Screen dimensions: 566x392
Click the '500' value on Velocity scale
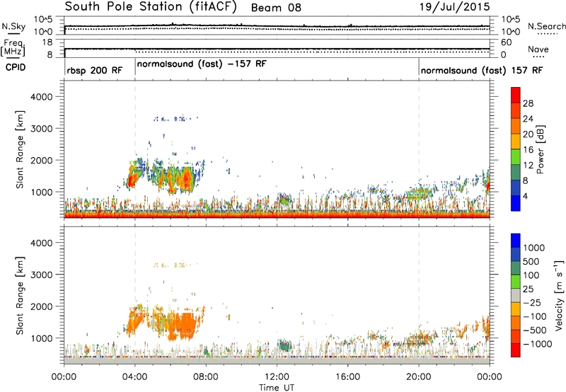click(531, 261)
